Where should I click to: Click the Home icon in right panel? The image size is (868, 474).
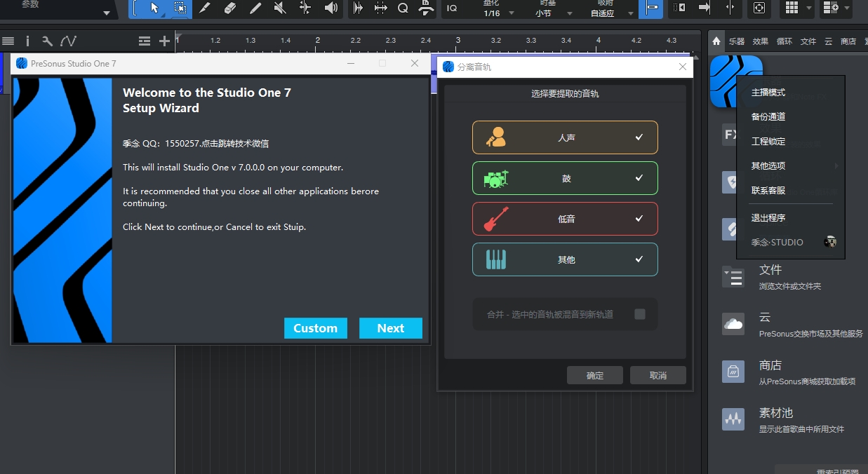(x=716, y=41)
